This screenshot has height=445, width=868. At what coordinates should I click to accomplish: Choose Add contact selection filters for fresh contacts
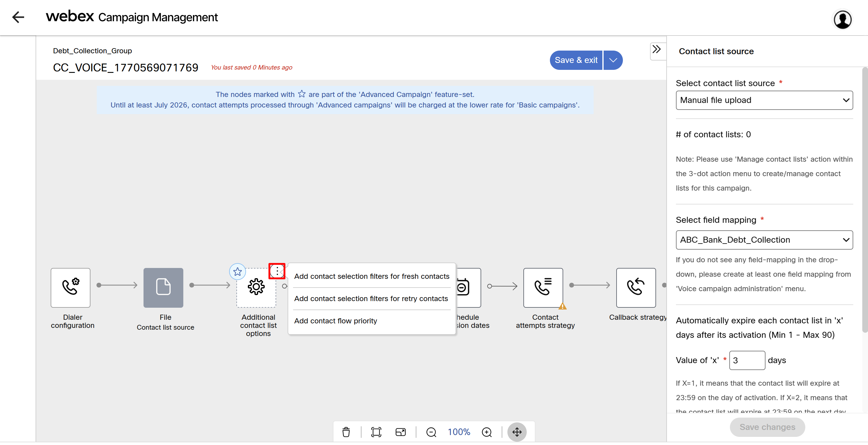point(371,276)
